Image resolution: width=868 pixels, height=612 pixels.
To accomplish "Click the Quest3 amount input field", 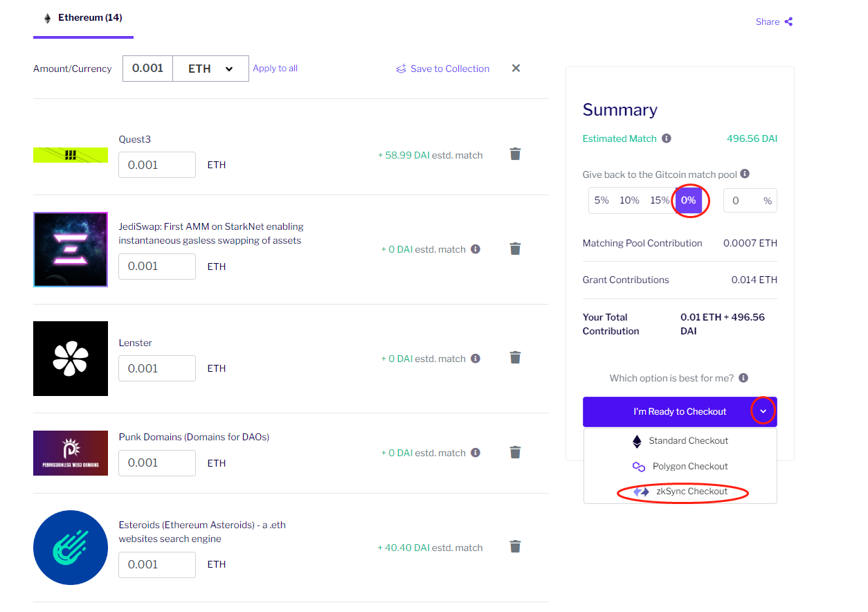I will pos(156,165).
